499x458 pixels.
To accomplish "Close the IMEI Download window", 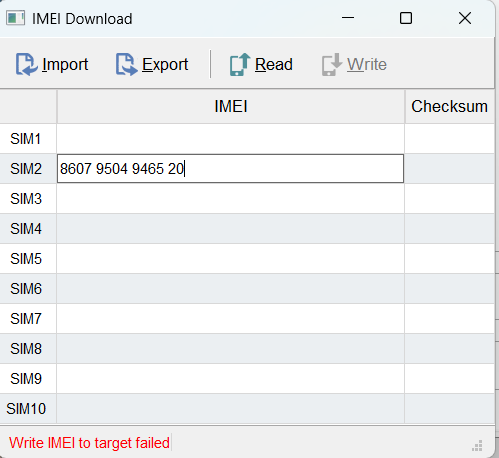I will pos(465,18).
